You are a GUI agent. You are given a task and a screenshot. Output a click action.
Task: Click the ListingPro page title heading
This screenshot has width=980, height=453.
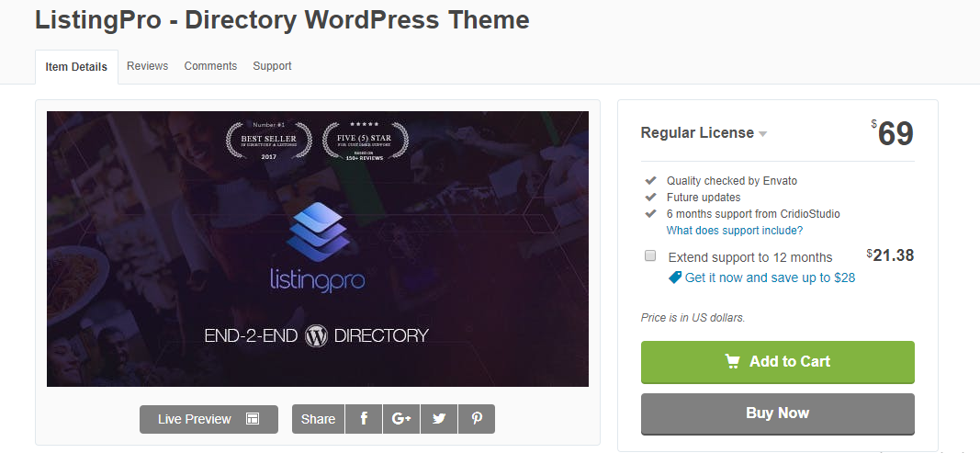click(x=282, y=20)
